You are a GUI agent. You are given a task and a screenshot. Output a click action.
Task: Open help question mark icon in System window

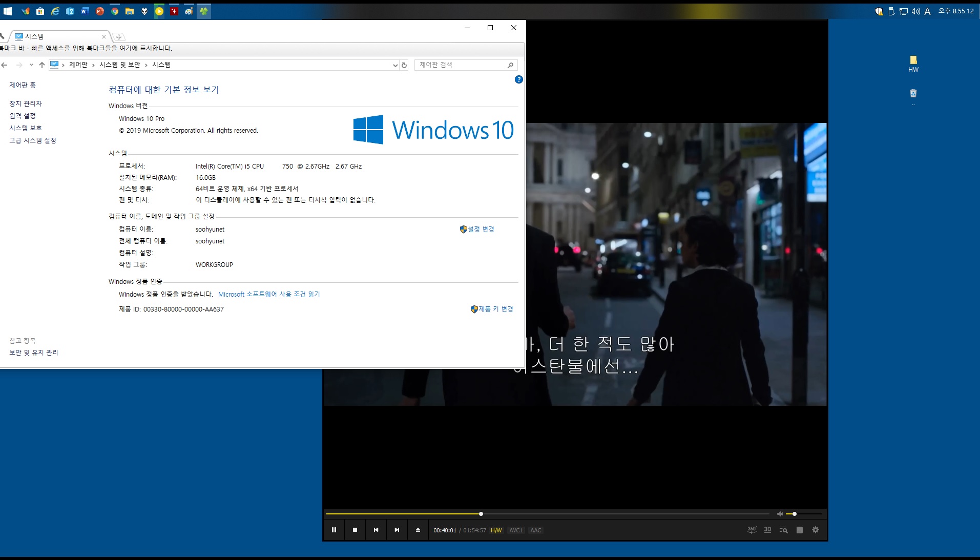[518, 79]
